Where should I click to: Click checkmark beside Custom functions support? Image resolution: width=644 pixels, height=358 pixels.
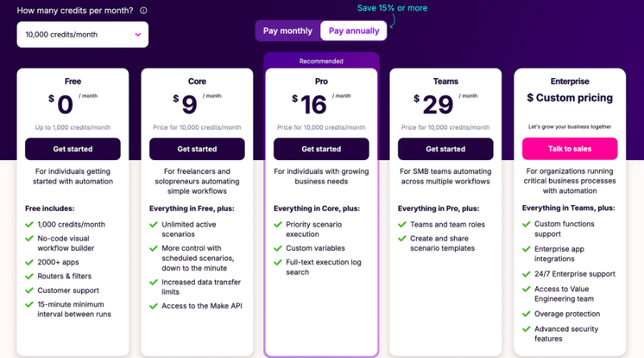click(526, 224)
